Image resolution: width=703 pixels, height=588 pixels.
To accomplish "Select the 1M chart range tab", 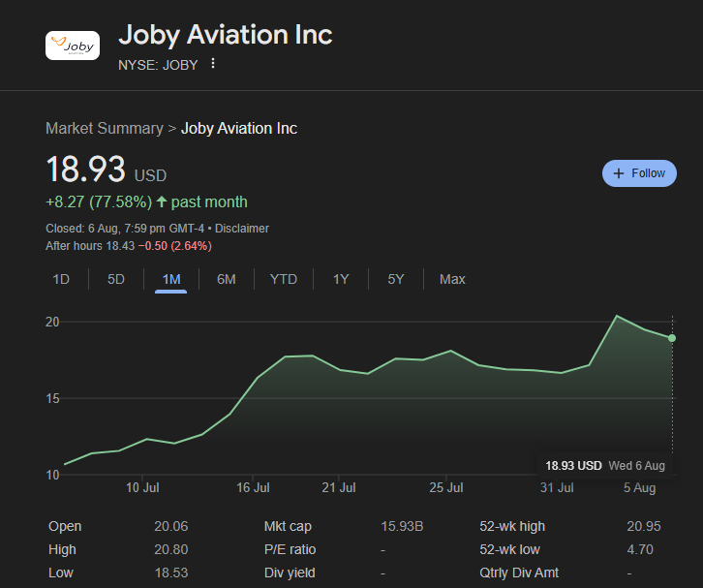I will (x=171, y=279).
